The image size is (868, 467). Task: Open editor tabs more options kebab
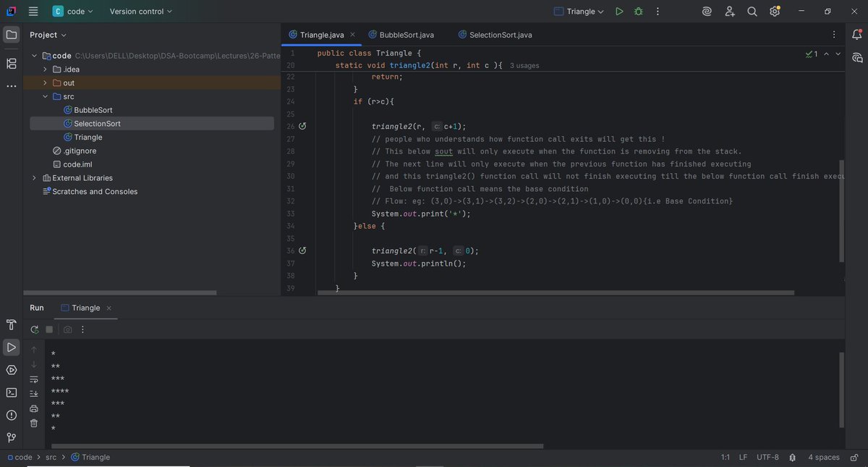(834, 35)
